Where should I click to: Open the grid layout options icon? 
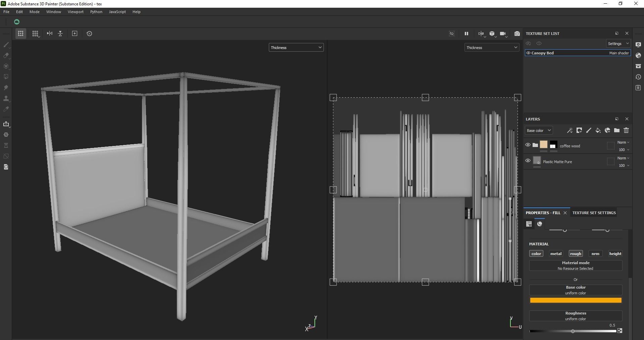tap(35, 34)
